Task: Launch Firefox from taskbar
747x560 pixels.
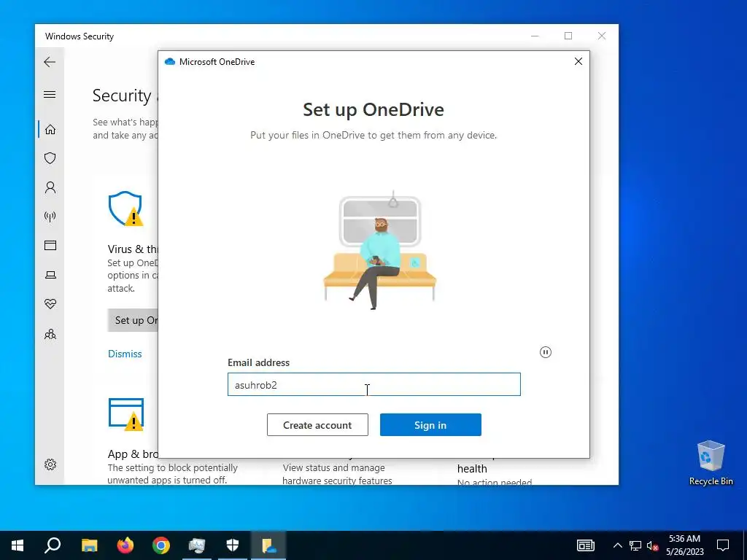Action: [x=125, y=545]
